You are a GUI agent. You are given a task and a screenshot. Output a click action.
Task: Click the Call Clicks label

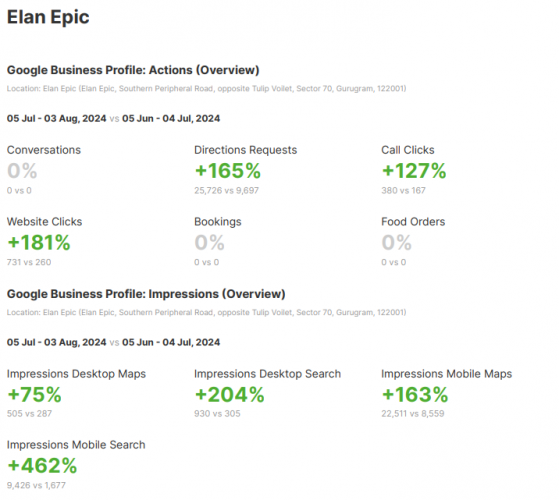click(408, 150)
